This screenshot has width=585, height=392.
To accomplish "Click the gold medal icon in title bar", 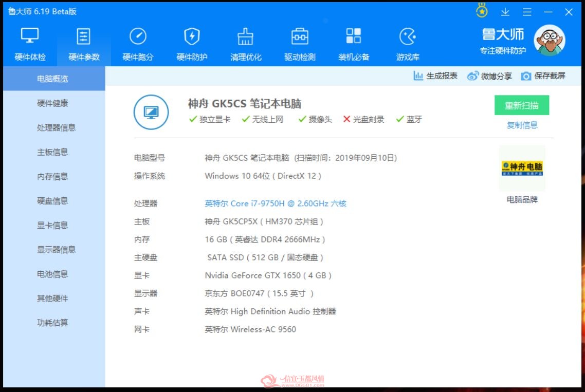I will [x=482, y=10].
